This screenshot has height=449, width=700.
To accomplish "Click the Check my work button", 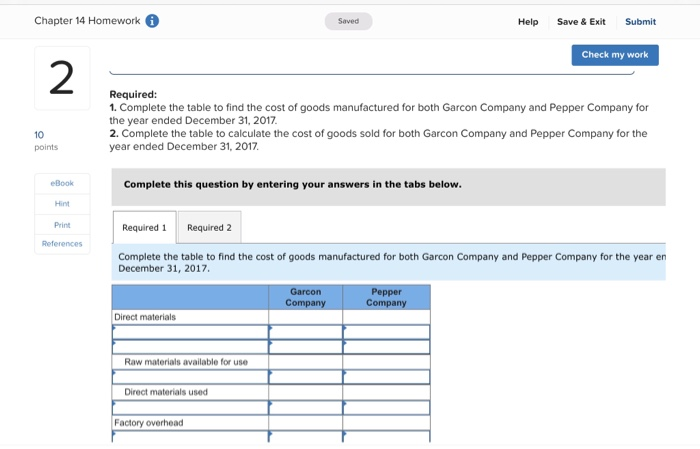I will [x=615, y=55].
